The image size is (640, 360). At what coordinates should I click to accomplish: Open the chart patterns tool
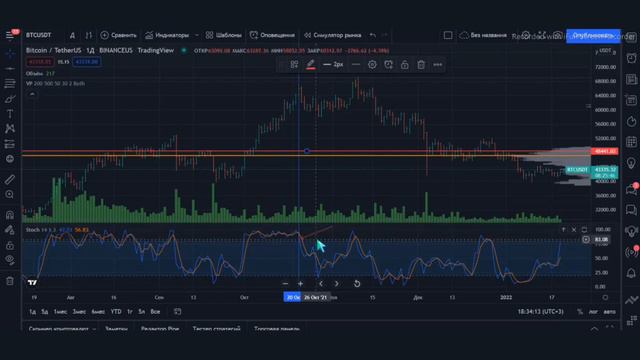click(10, 129)
